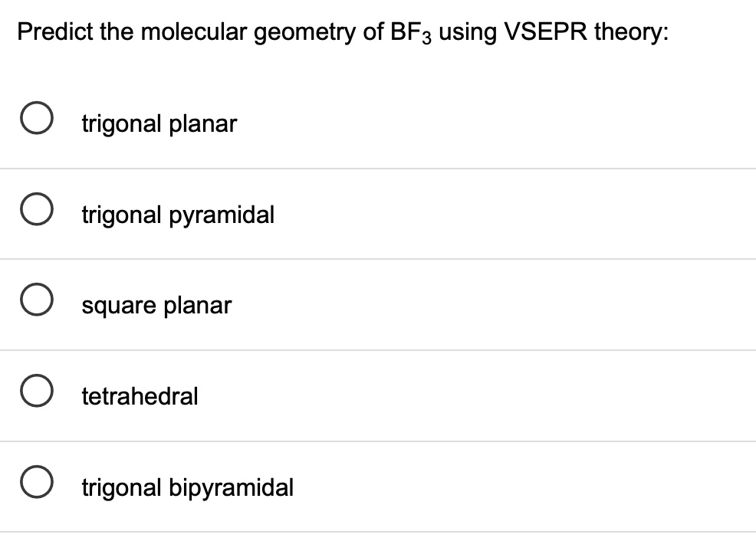
Task: Click the trigonal pyramidal answer text
Action: 178,215
